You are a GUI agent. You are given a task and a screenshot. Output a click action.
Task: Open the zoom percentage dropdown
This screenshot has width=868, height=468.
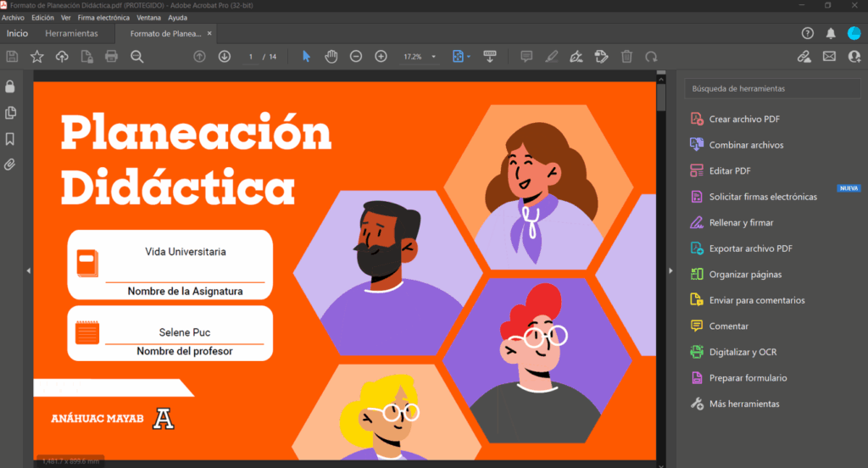pos(434,57)
